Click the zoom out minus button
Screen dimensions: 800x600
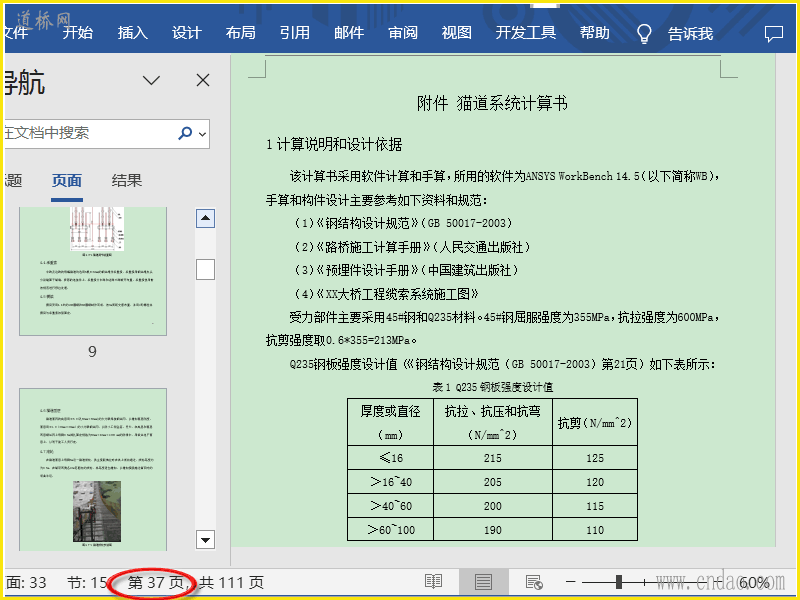point(570,582)
